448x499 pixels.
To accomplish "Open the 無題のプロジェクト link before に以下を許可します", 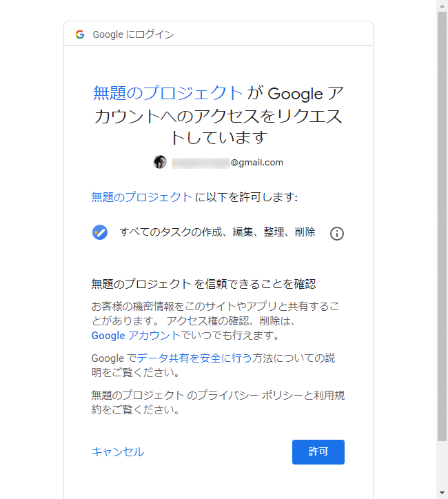I will (x=141, y=197).
